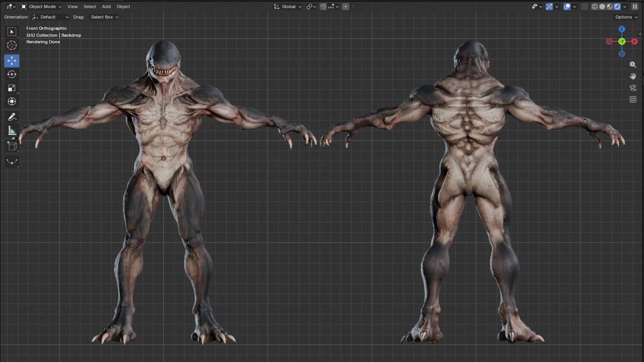Select the Rotate tool
Image resolution: width=644 pixels, height=362 pixels.
(x=12, y=74)
